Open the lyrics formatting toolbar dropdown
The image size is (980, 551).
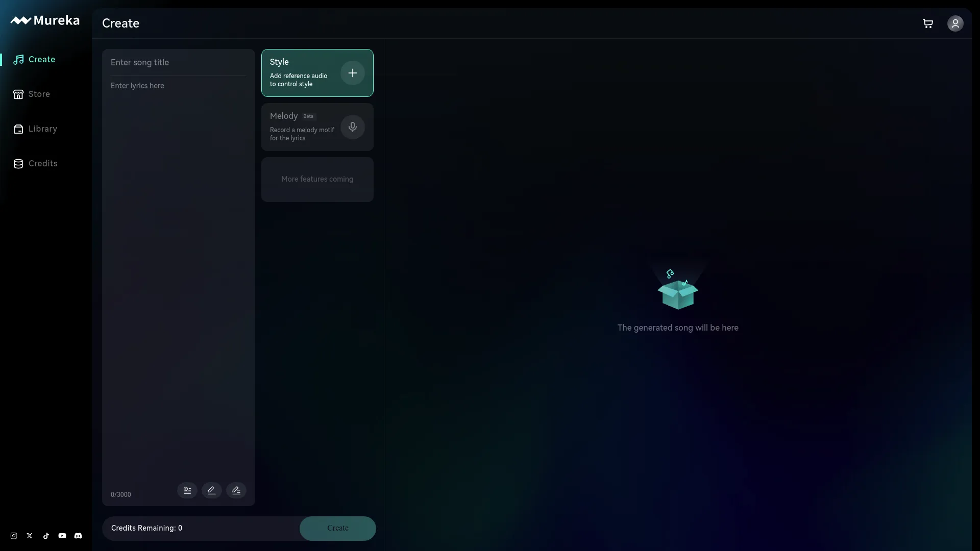pos(187,490)
